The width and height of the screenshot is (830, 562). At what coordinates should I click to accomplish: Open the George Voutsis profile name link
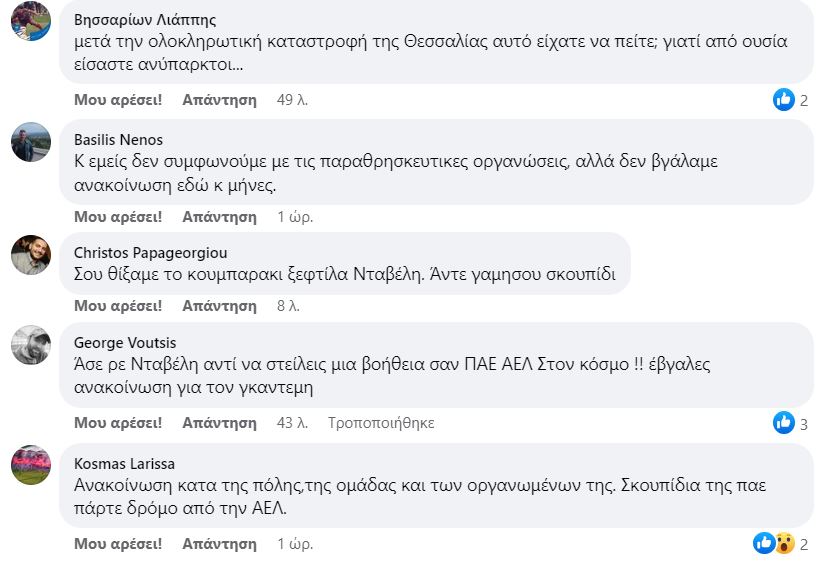[x=125, y=342]
